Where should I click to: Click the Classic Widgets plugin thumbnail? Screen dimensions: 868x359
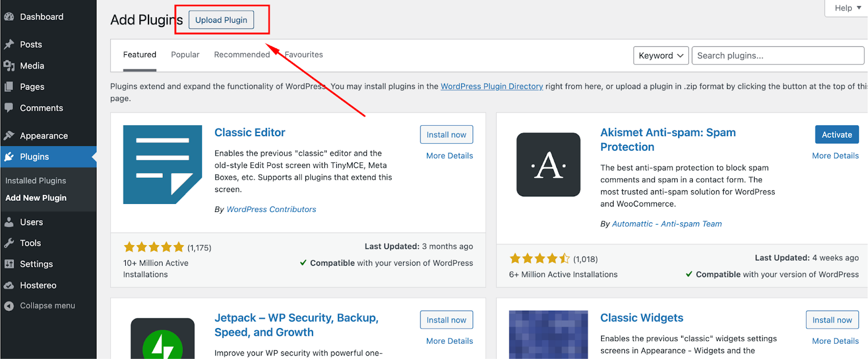(x=548, y=335)
